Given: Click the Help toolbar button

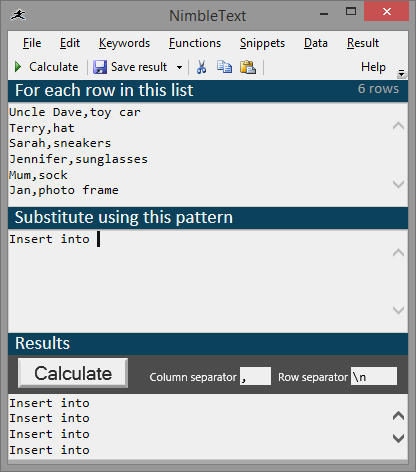Looking at the screenshot, I should pyautogui.click(x=373, y=67).
